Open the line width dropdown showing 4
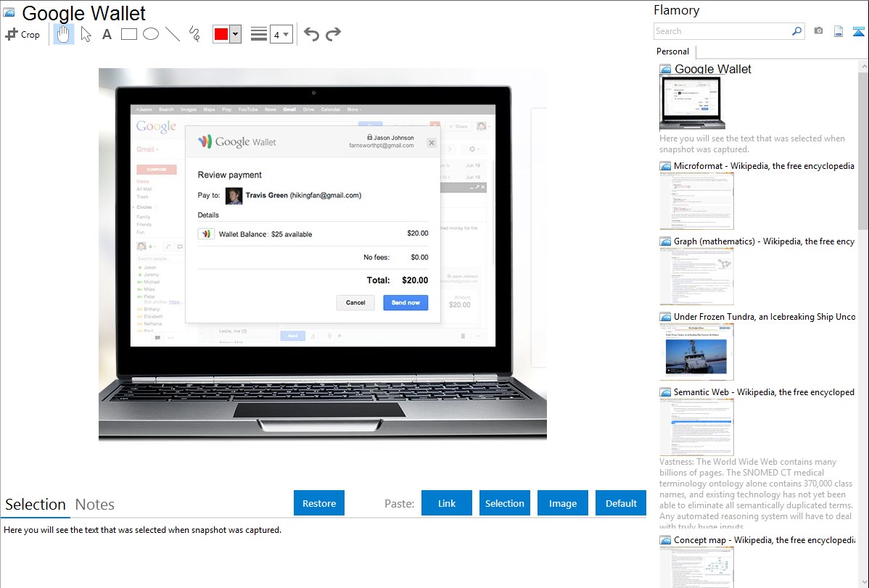 [281, 34]
